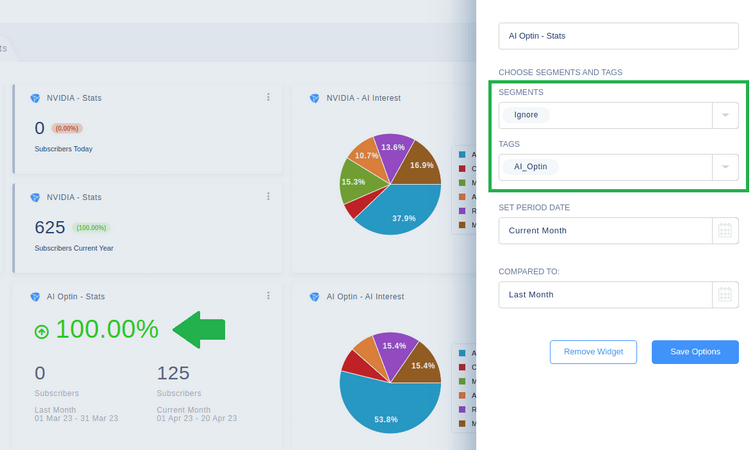Viewport: 750px width, 450px height.
Task: Click the widget title field AI Optin - Stats
Action: [x=618, y=36]
